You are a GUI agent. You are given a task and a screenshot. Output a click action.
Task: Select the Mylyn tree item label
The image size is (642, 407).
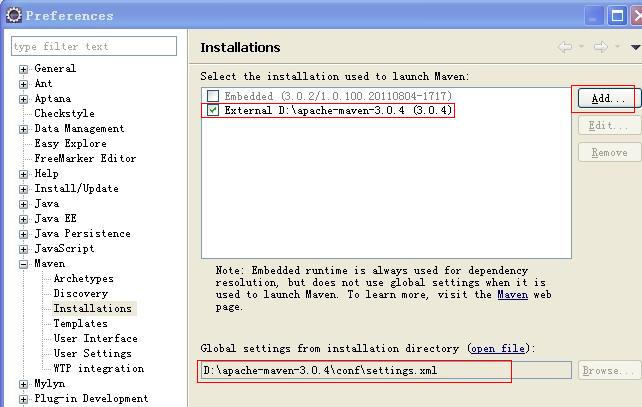(50, 384)
